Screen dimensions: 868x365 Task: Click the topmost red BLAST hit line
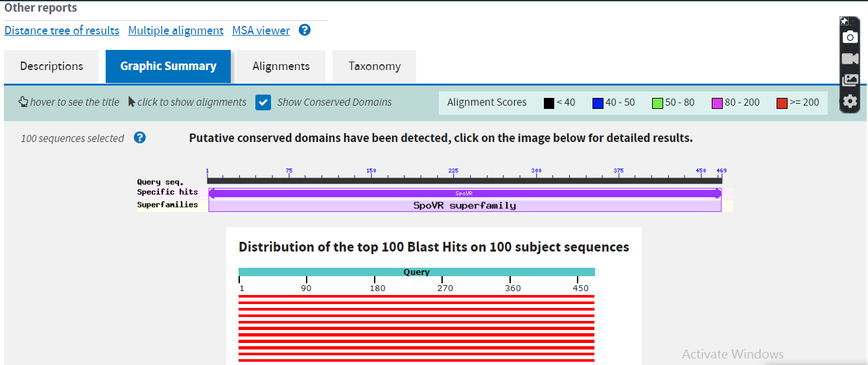click(416, 296)
